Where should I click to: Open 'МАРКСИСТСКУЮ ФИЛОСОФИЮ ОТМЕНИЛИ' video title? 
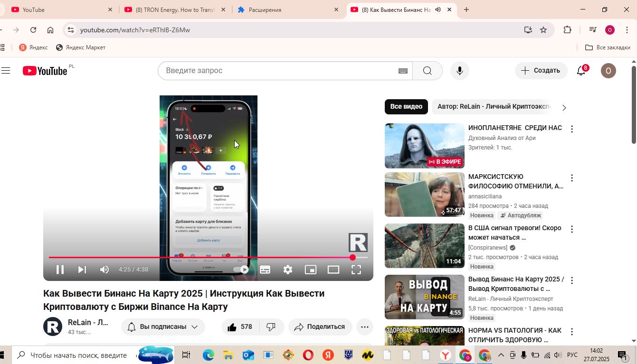click(x=516, y=181)
